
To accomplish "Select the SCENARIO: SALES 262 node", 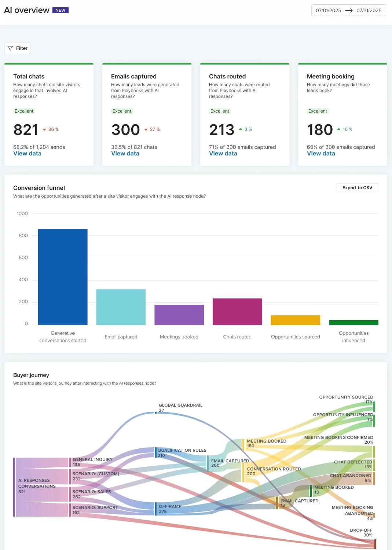I will click(70, 494).
